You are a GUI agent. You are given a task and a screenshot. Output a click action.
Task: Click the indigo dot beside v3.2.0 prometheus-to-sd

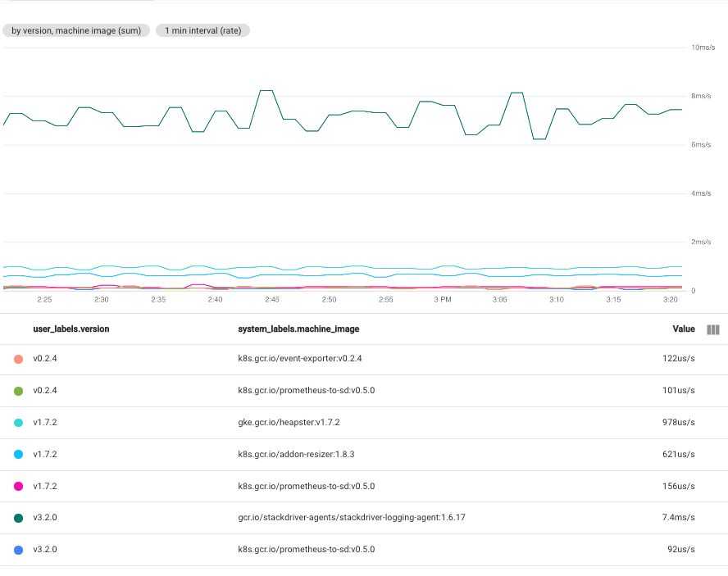point(18,549)
